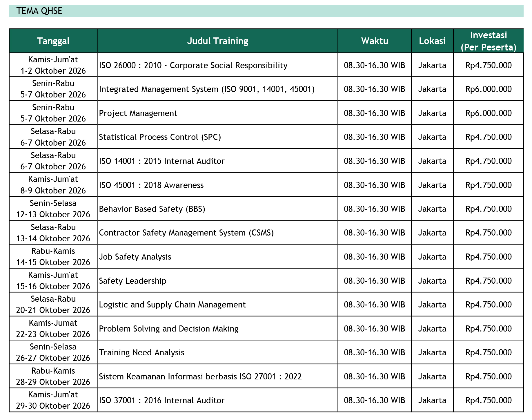Viewport: 532px width, 420px height.
Task: Select 'Statistical Process Control (SPC)' title
Action: [x=160, y=137]
